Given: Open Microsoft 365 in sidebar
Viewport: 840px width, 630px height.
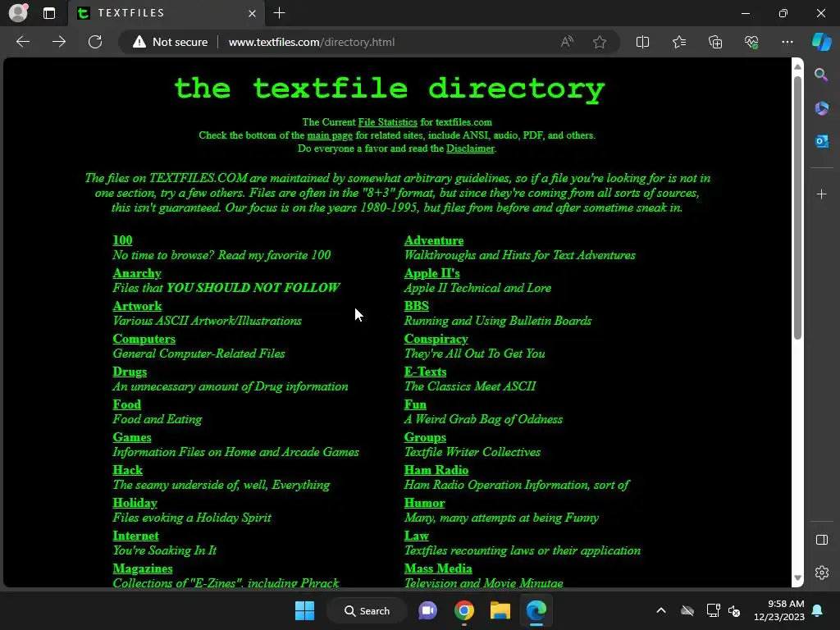Looking at the screenshot, I should (x=821, y=108).
